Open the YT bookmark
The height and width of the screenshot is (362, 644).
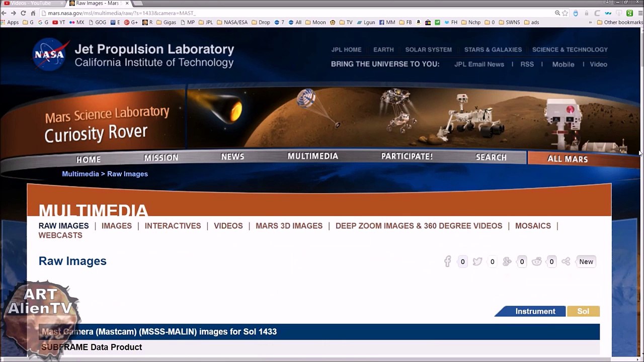(59, 22)
